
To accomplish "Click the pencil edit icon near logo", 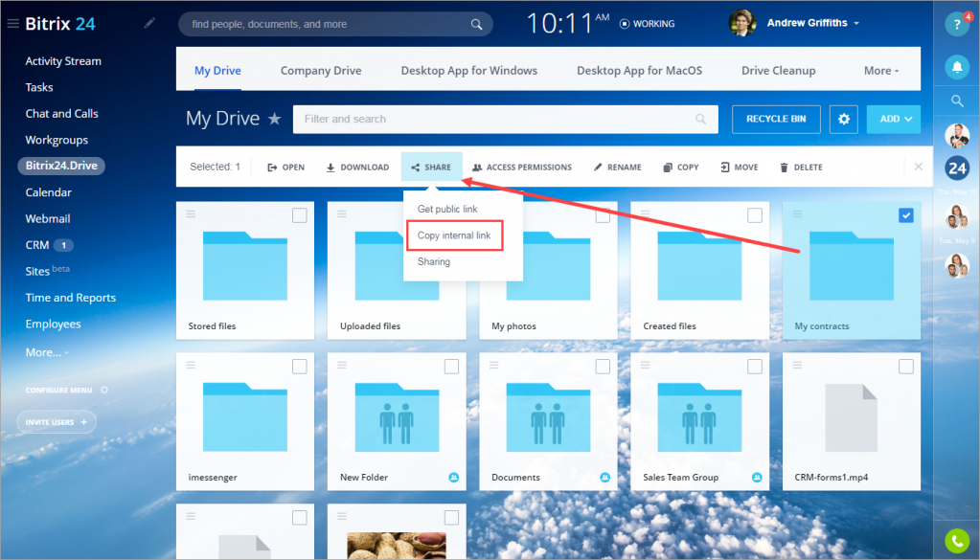I will 148,23.
